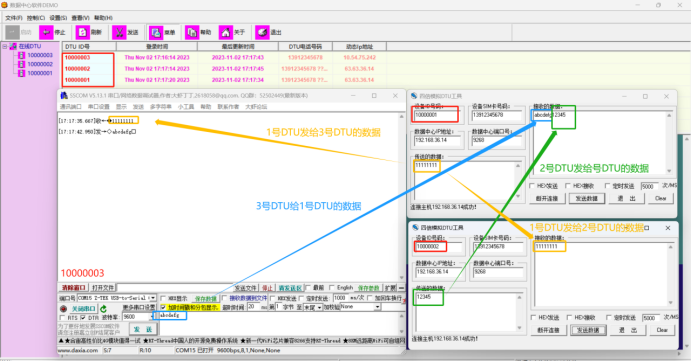Toggle the DTR checkbox

[x=83, y=317]
